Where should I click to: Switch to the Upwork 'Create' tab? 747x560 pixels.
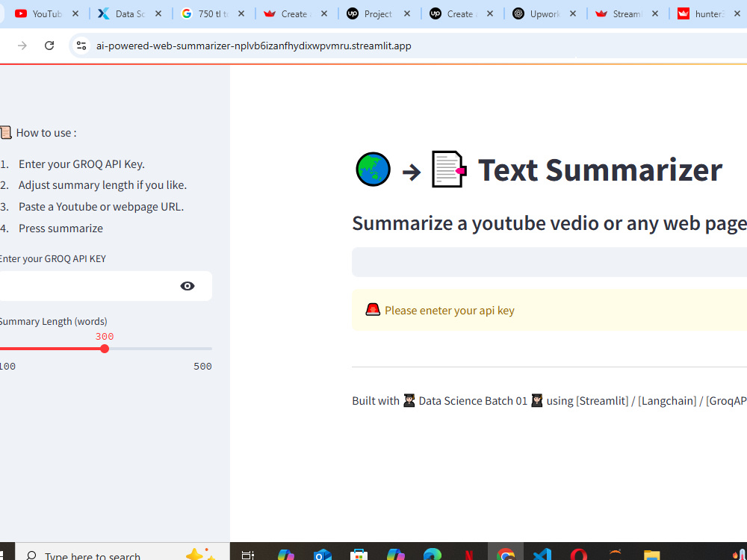[461, 13]
